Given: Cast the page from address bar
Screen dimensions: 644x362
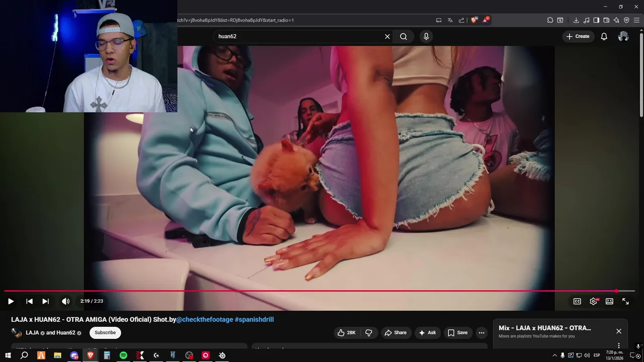Looking at the screenshot, I should click(439, 20).
